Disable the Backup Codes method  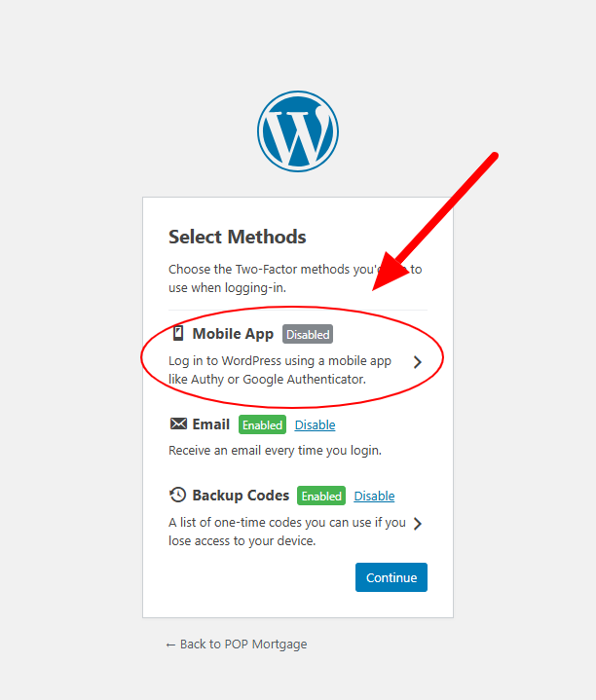pyautogui.click(x=374, y=496)
